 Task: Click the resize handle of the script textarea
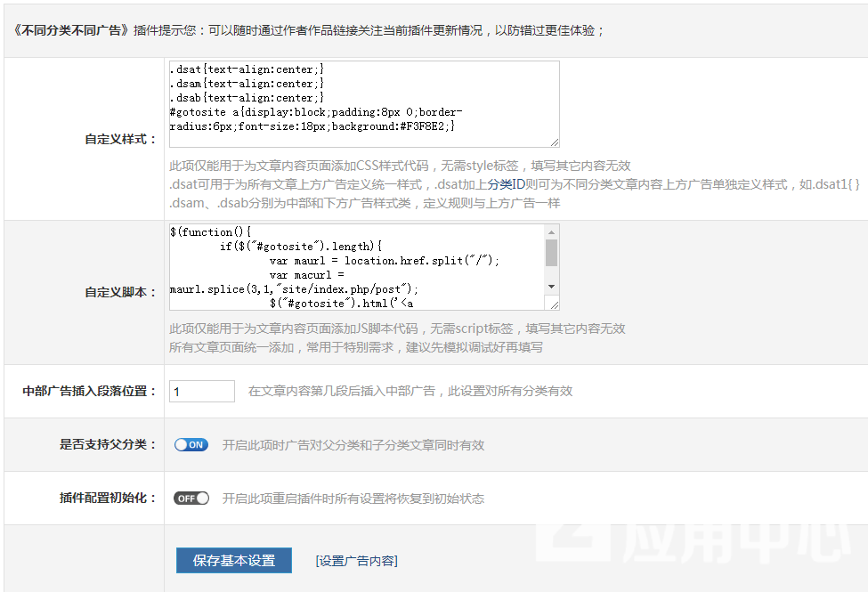555,305
